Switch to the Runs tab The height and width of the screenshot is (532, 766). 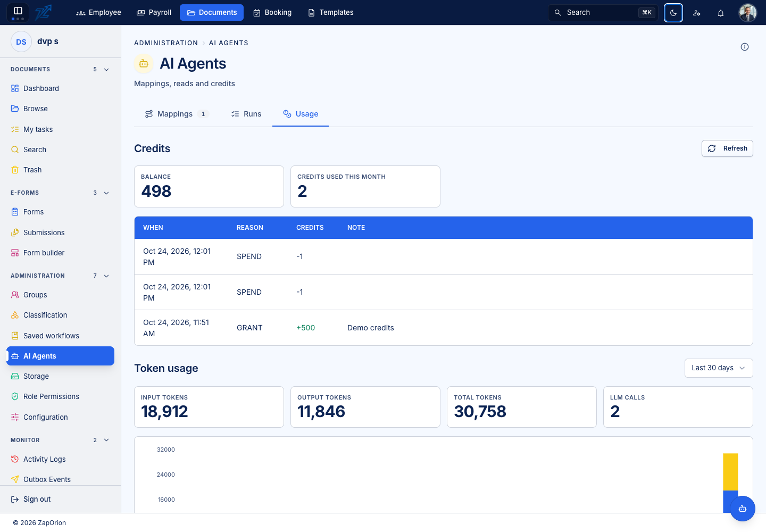pos(246,114)
